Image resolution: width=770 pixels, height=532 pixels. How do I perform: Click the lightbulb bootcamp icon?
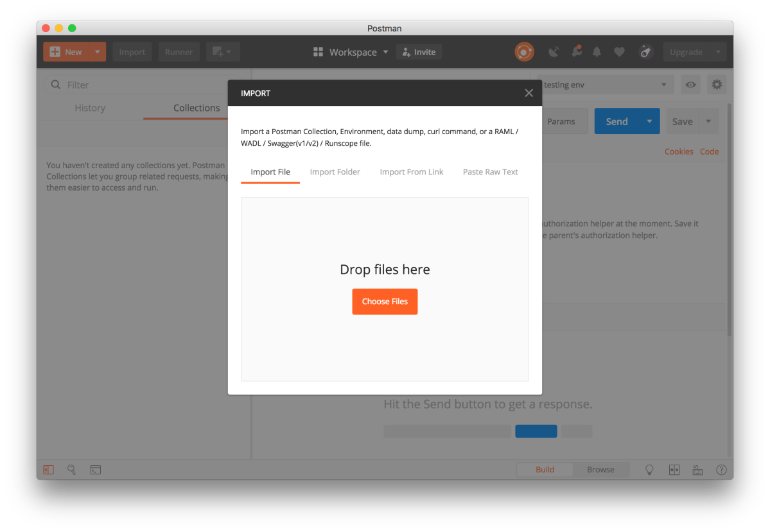(649, 470)
